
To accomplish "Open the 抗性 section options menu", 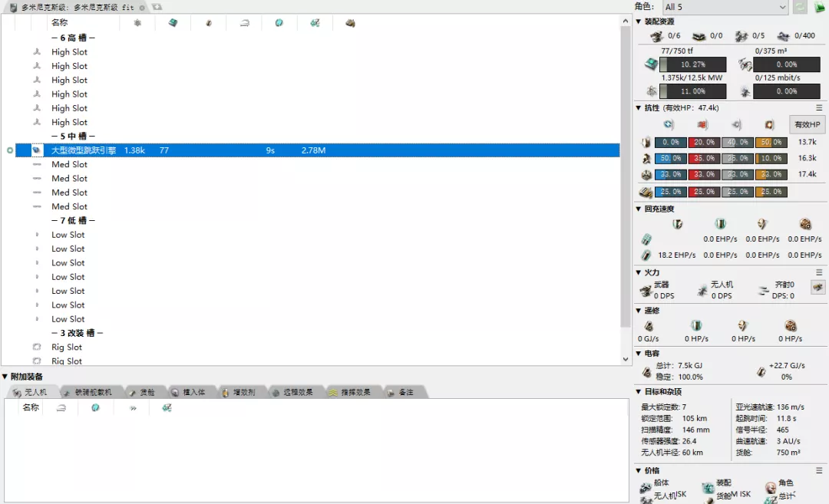I will pyautogui.click(x=819, y=107).
